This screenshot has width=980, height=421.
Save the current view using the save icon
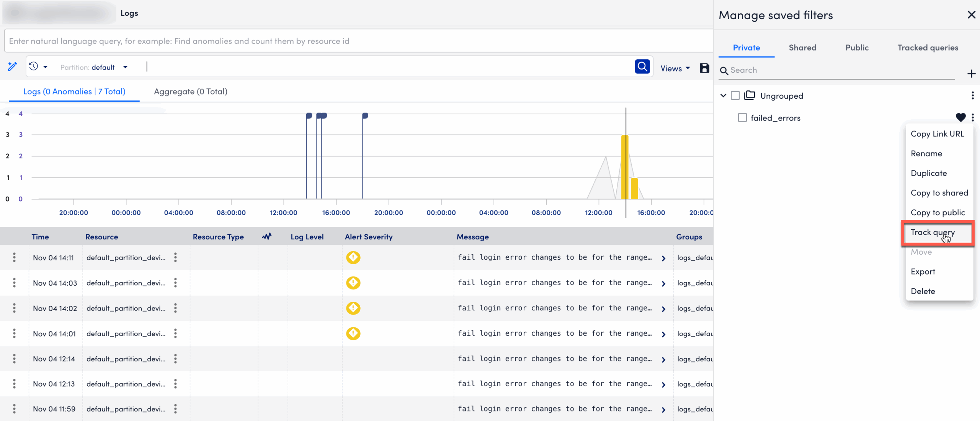[x=705, y=68]
